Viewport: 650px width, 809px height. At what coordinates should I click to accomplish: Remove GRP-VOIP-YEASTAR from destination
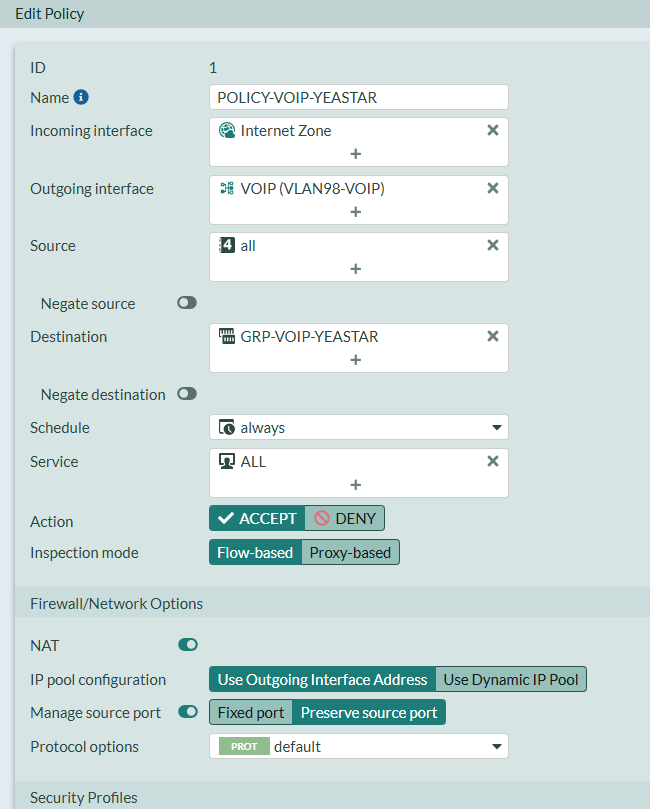click(x=492, y=337)
